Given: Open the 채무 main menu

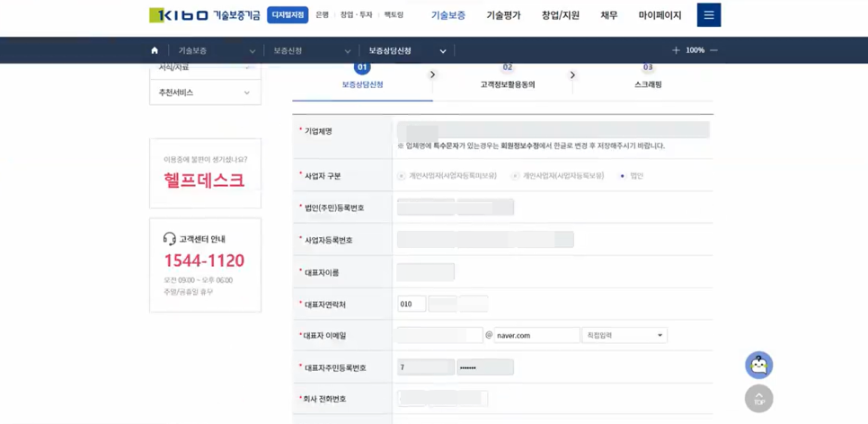Looking at the screenshot, I should click(609, 15).
